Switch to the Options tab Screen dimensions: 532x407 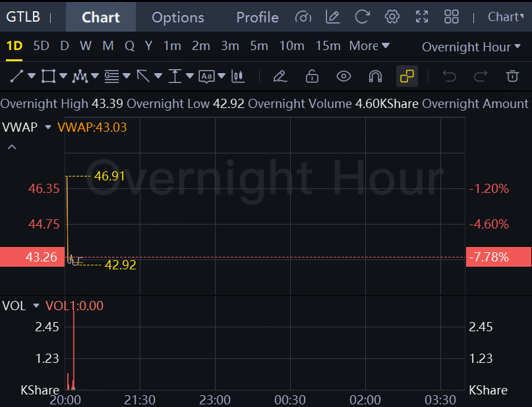178,17
